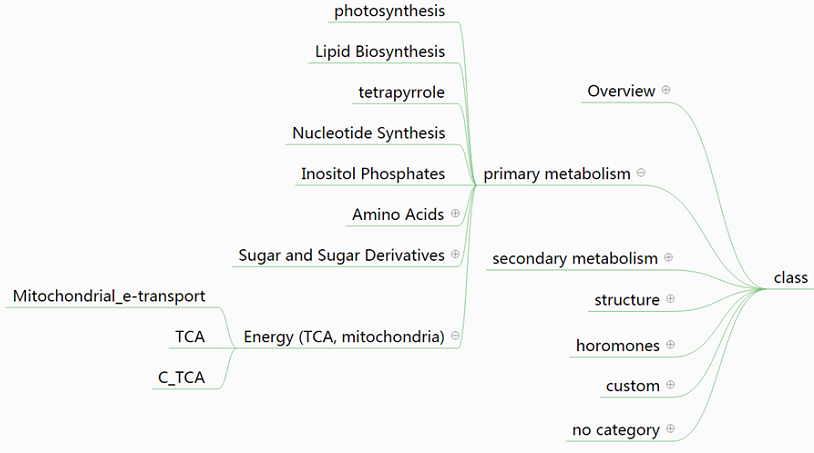Expand the no category node
814x453 pixels.
[x=670, y=428]
